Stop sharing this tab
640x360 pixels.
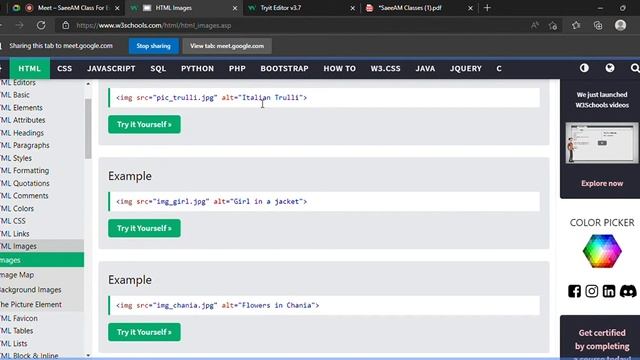(x=153, y=46)
